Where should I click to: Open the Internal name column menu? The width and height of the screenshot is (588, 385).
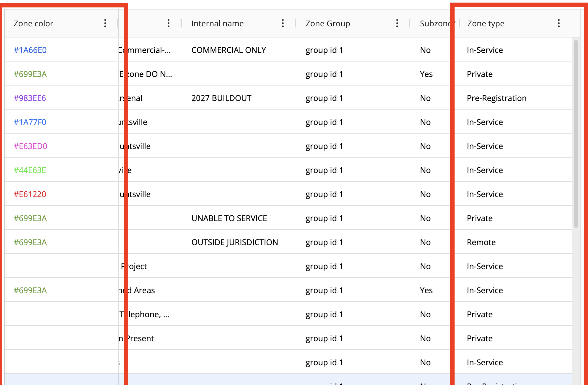point(283,23)
